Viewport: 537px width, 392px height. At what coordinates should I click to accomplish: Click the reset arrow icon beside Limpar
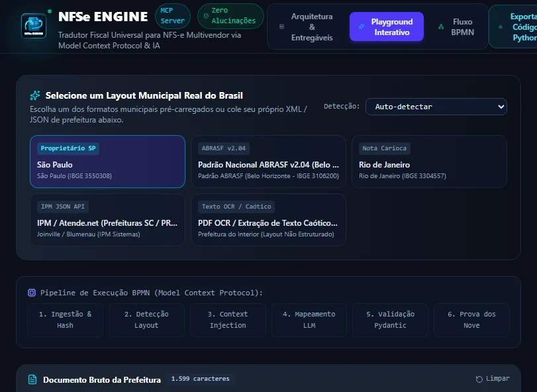click(x=479, y=379)
